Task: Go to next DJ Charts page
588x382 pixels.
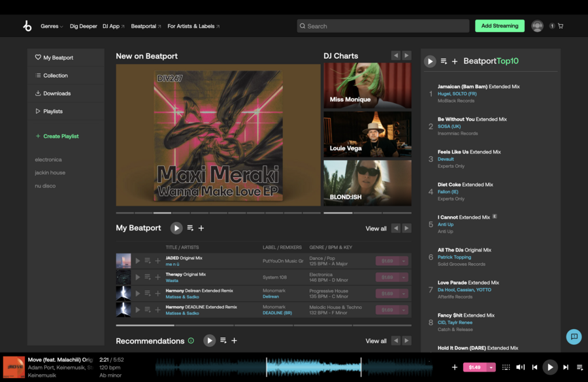Action: [406, 56]
